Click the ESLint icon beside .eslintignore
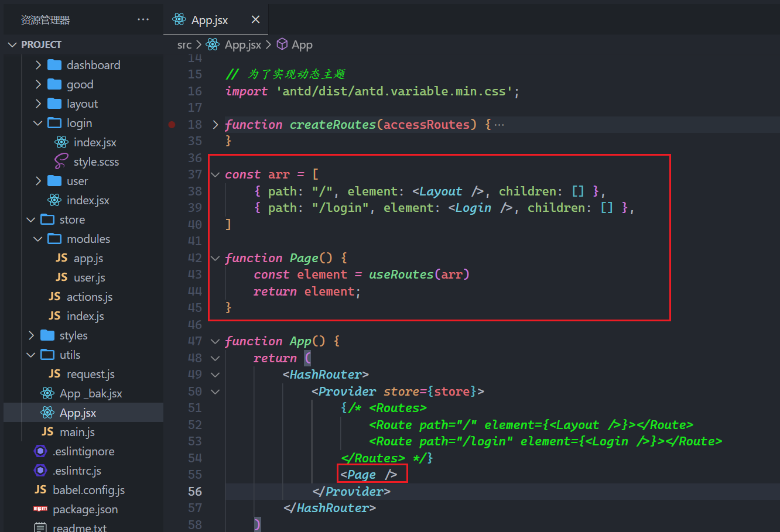Viewport: 780px width, 532px height. pos(40,451)
